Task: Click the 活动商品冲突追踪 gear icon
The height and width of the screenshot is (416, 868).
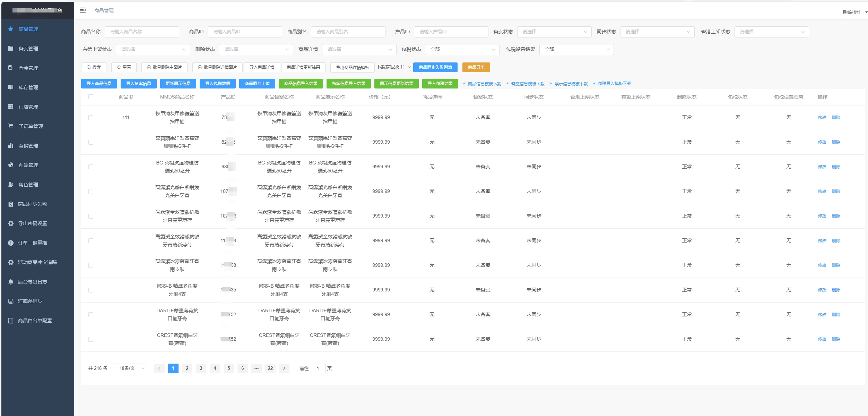Action: (x=11, y=262)
